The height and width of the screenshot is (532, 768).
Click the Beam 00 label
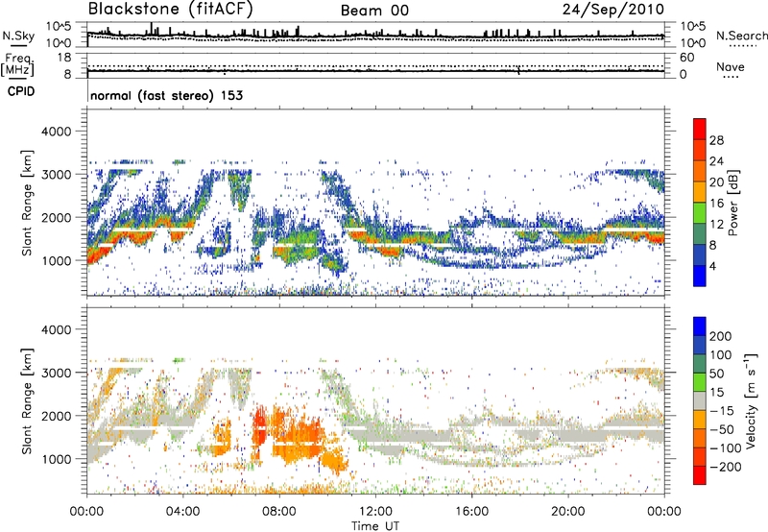click(x=374, y=11)
